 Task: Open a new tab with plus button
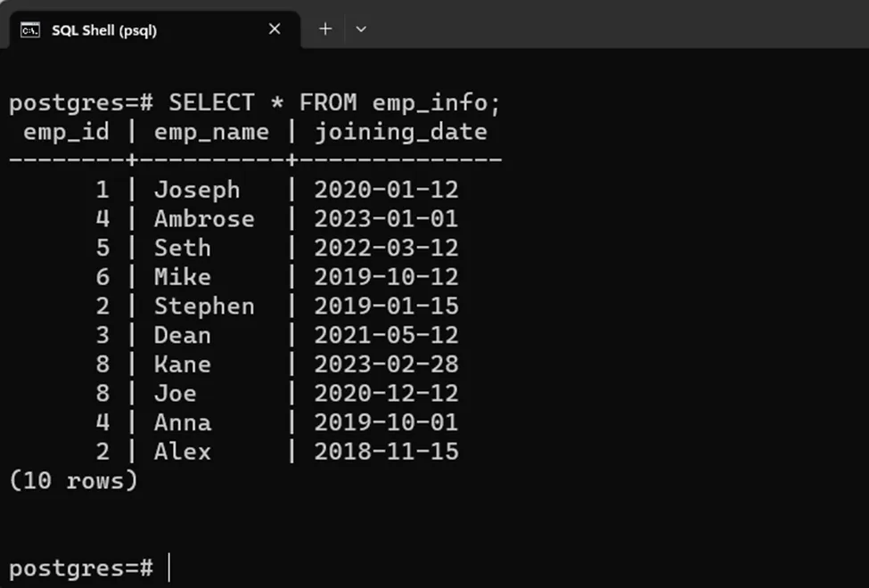point(325,29)
